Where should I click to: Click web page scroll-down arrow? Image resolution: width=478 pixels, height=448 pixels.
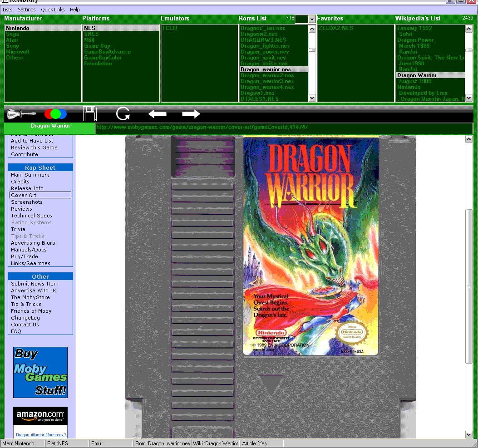pos(469,434)
